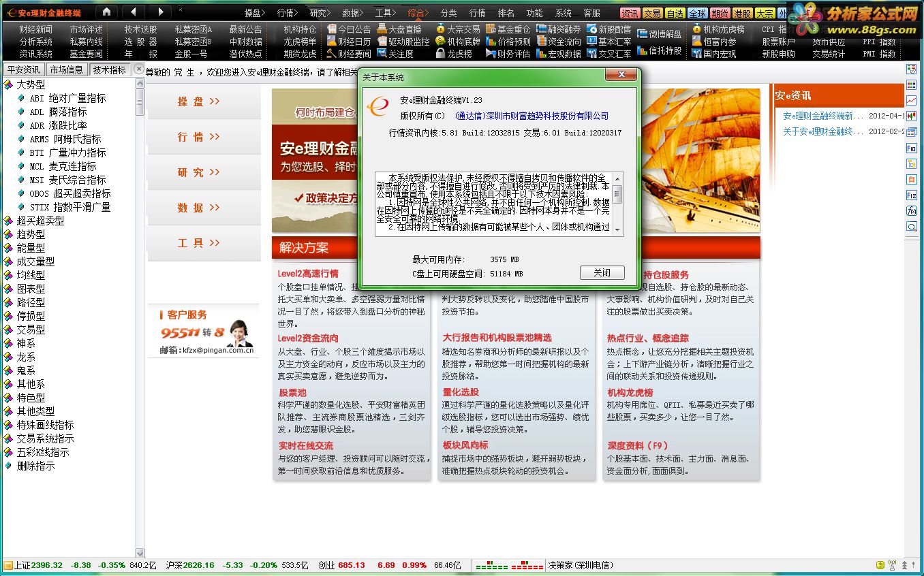Switch to the 市场信息 tab

(67, 69)
